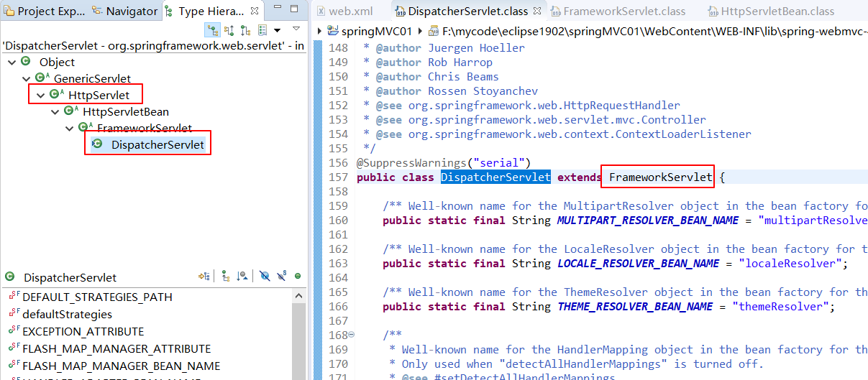Switch to the Navigator tab
The image size is (868, 380).
point(125,11)
